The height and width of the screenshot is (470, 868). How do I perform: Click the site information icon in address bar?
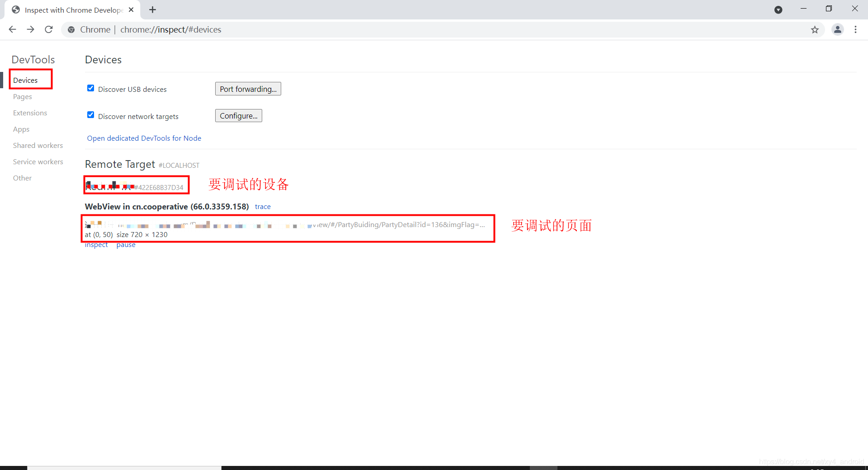pos(71,29)
